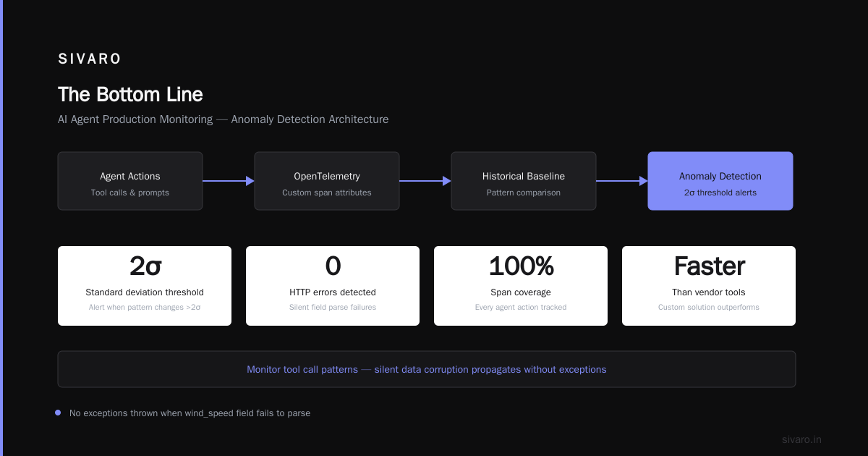The width and height of the screenshot is (868, 456).
Task: Select the OpenTelemetry flow box
Action: coord(327,181)
